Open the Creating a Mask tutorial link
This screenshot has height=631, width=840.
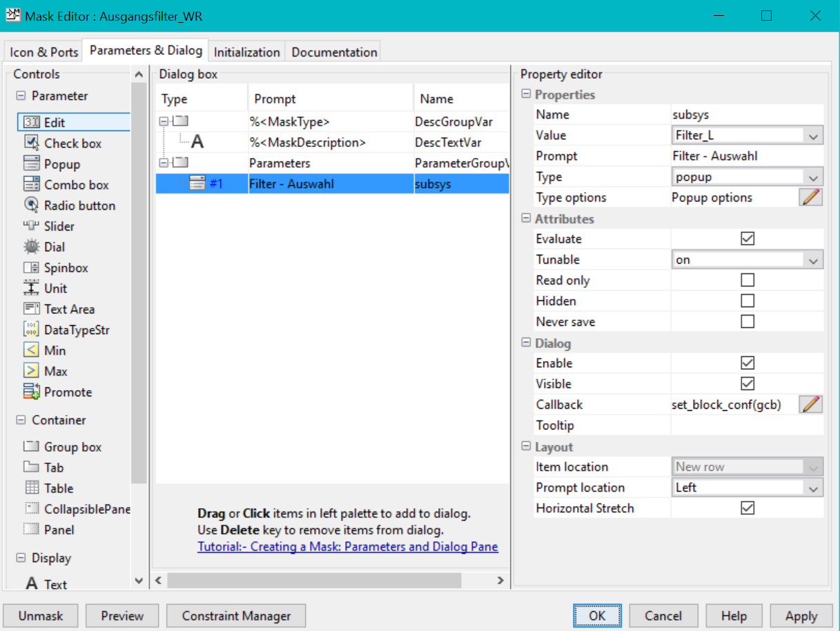(x=347, y=547)
